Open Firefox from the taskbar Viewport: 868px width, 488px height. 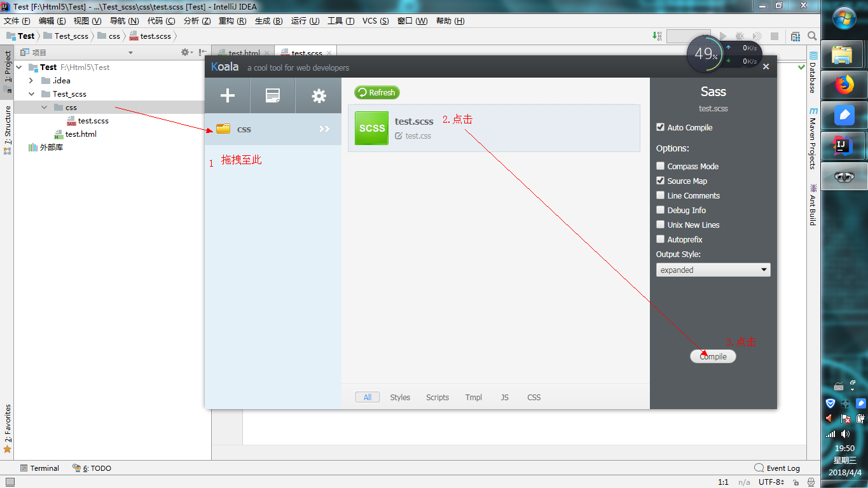click(843, 84)
